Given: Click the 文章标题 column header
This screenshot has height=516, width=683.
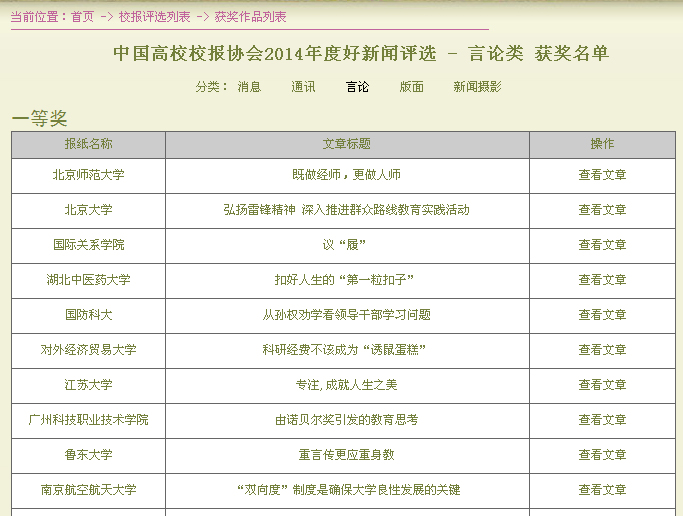Looking at the screenshot, I should click(347, 144).
